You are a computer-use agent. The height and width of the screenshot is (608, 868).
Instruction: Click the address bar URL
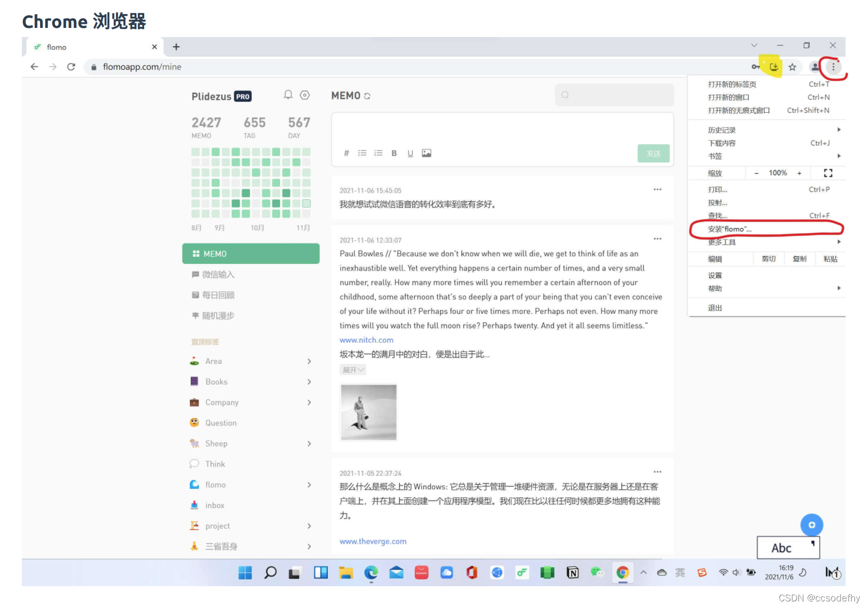click(x=142, y=66)
